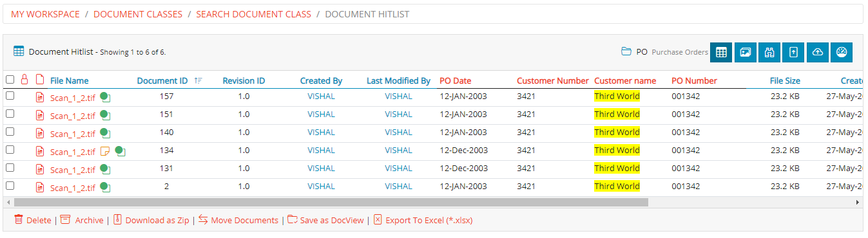Viewport: 868px width, 238px height.
Task: Open the yellow note icon for document 134
Action: pos(105,151)
